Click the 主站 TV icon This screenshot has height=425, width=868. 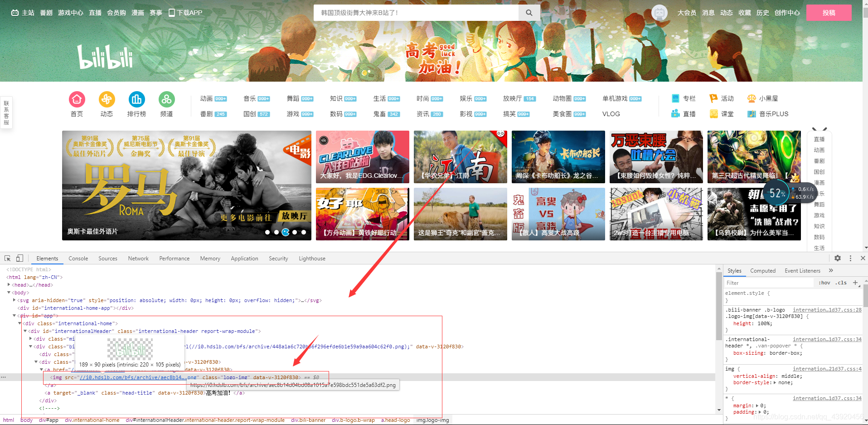[x=15, y=13]
